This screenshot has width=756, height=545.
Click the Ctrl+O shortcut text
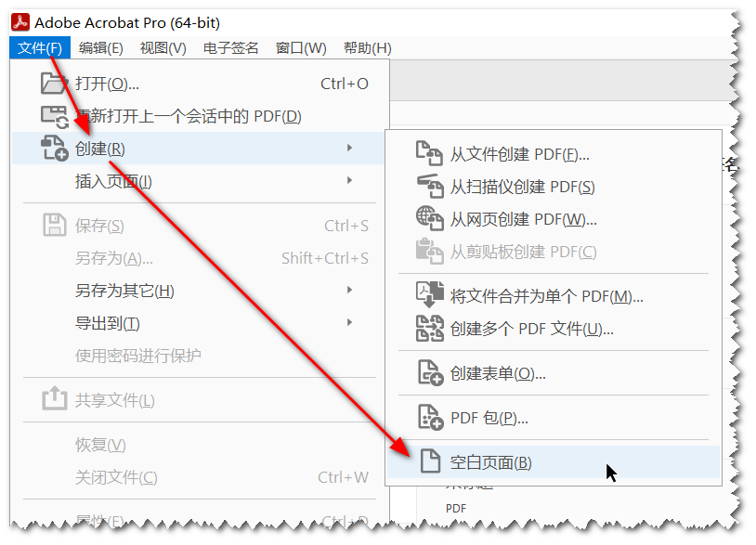click(345, 84)
